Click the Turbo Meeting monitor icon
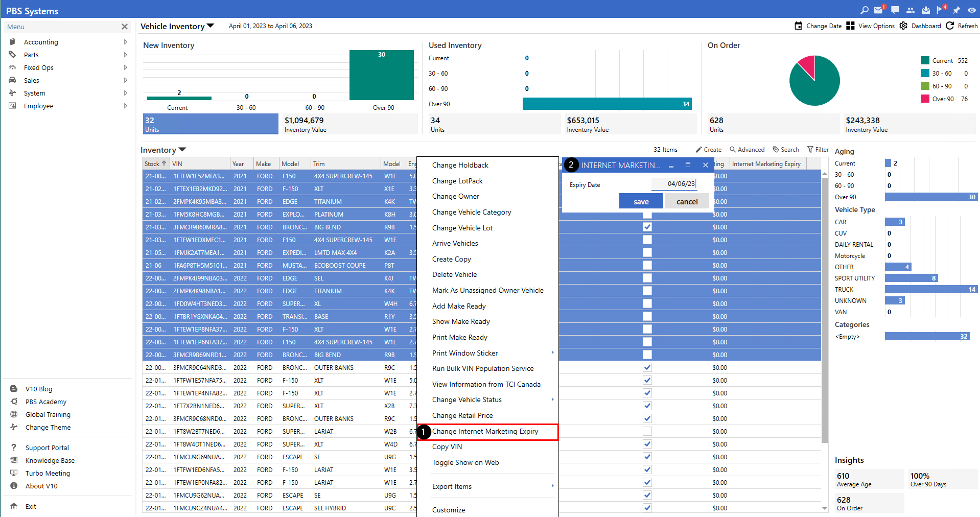 tap(14, 473)
